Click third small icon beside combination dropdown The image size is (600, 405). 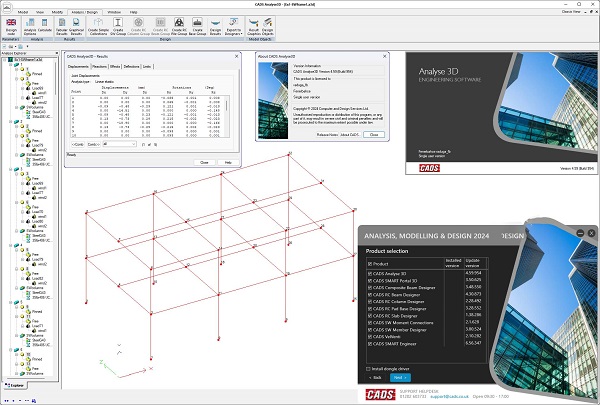coord(156,145)
